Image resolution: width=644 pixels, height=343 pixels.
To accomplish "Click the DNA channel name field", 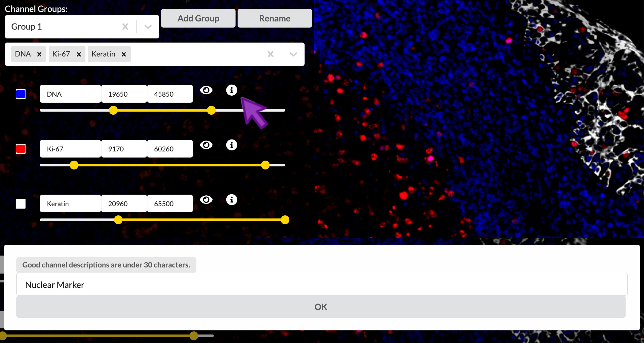I will click(70, 94).
